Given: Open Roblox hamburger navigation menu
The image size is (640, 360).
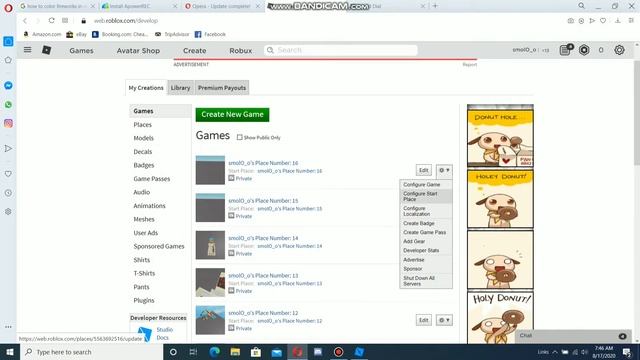Looking at the screenshot, I should click(27, 50).
